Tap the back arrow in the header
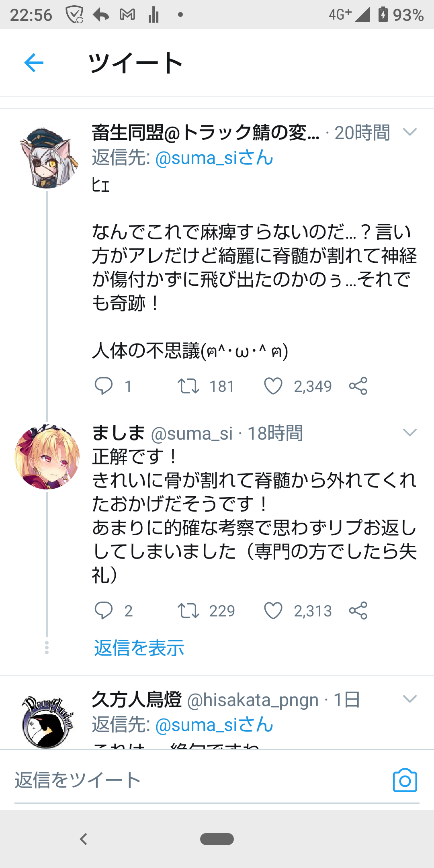Image resolution: width=434 pixels, height=868 pixels. click(x=34, y=63)
